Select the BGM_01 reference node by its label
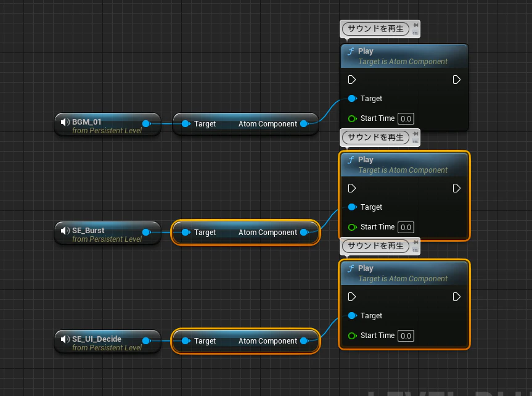Viewport: 532px width, 396px height. point(86,122)
